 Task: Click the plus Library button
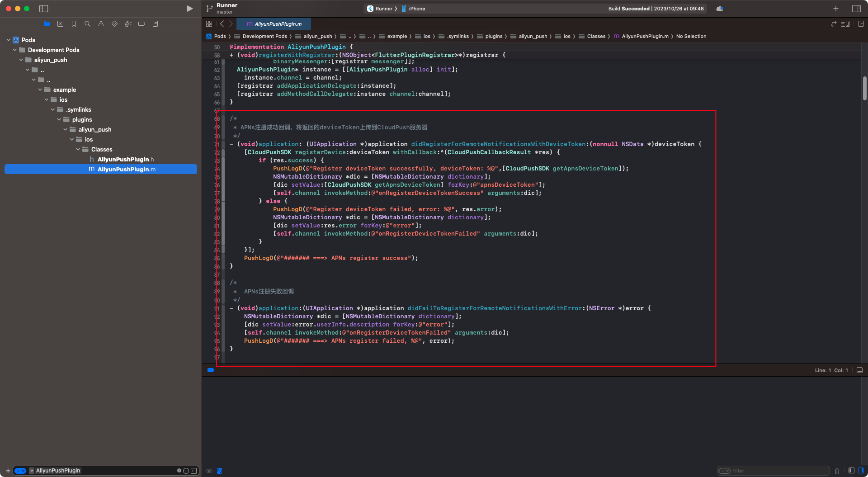point(836,9)
